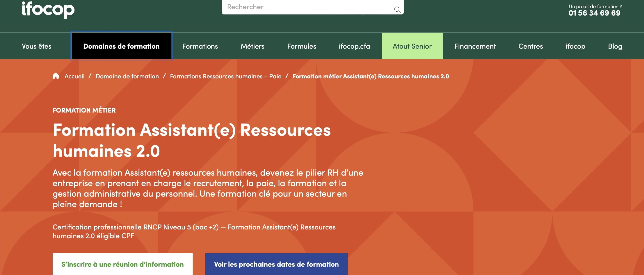This screenshot has width=644, height=275.
Task: Click the 'Avec la formation Assistant(e)' paragraph
Action: point(208,188)
